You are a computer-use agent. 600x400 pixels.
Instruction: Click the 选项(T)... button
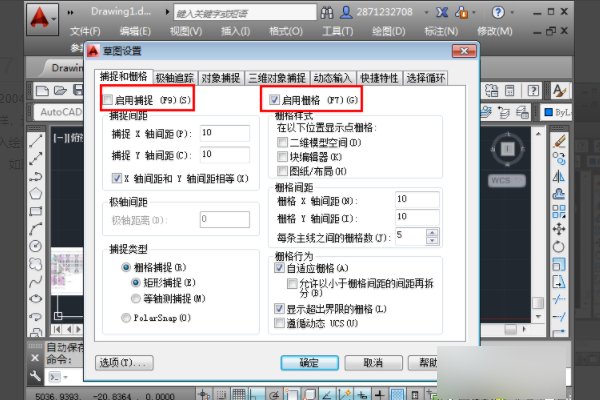coord(124,362)
